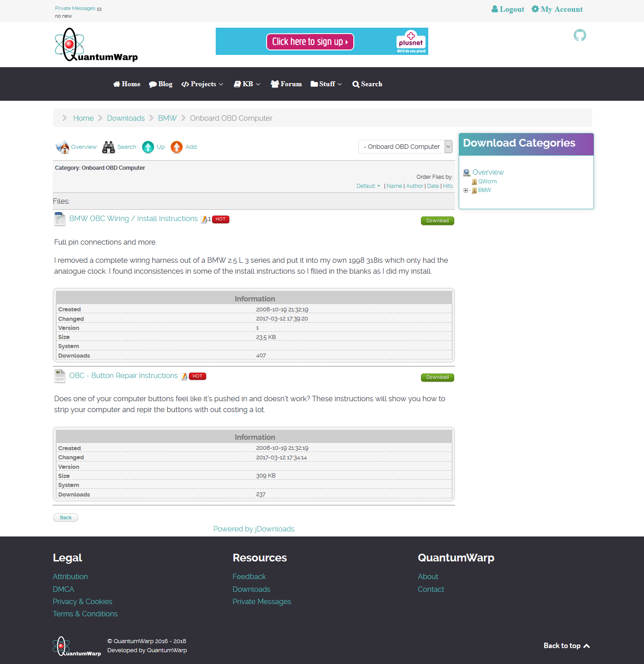Click the GitHub icon in the header
This screenshot has height=664, width=644.
coord(580,35)
